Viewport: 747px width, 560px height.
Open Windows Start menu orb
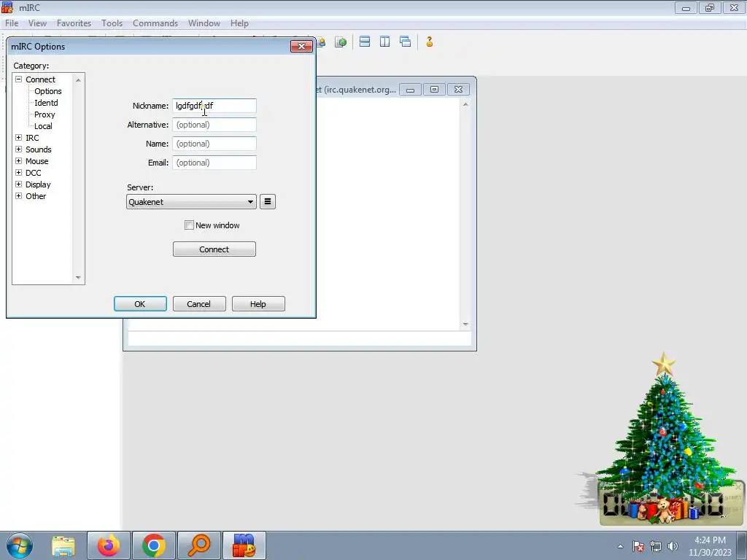[x=20, y=545]
